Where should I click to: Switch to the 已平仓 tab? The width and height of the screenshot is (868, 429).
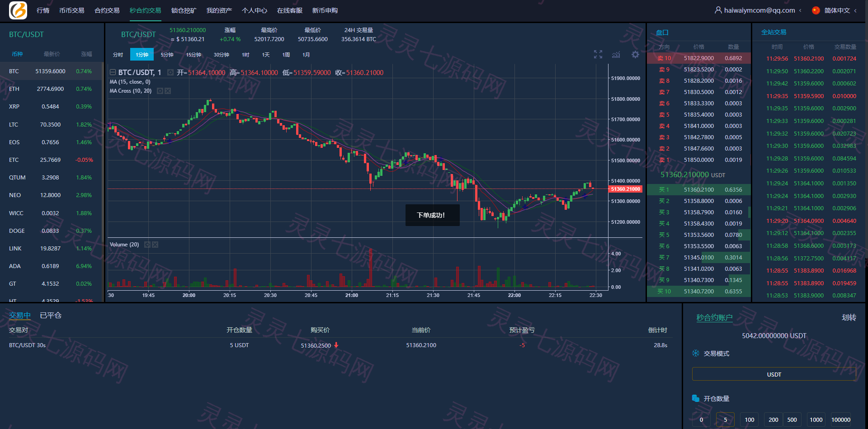[x=51, y=316]
